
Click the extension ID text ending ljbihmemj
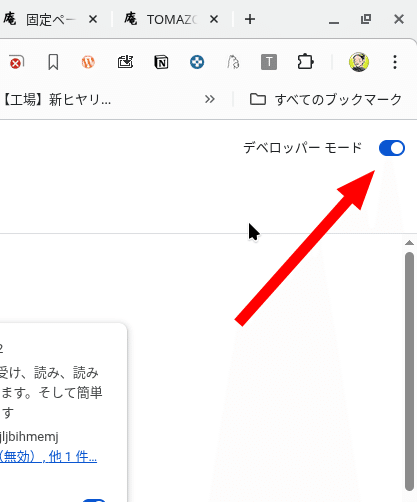coord(29,436)
